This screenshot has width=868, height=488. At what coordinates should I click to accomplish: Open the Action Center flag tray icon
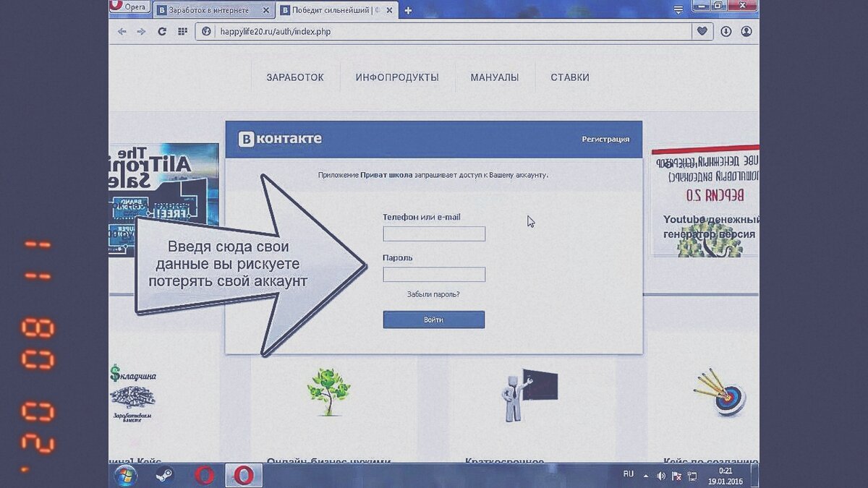click(x=676, y=476)
